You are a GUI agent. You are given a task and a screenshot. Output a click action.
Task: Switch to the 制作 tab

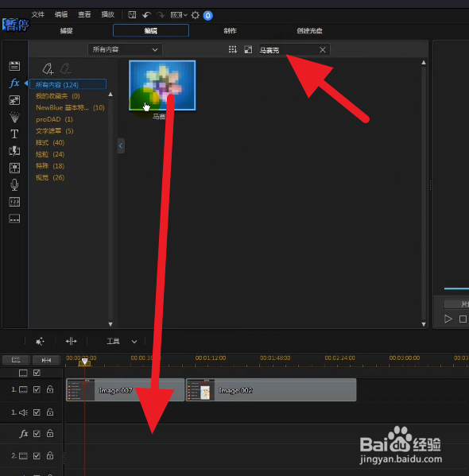tap(230, 31)
